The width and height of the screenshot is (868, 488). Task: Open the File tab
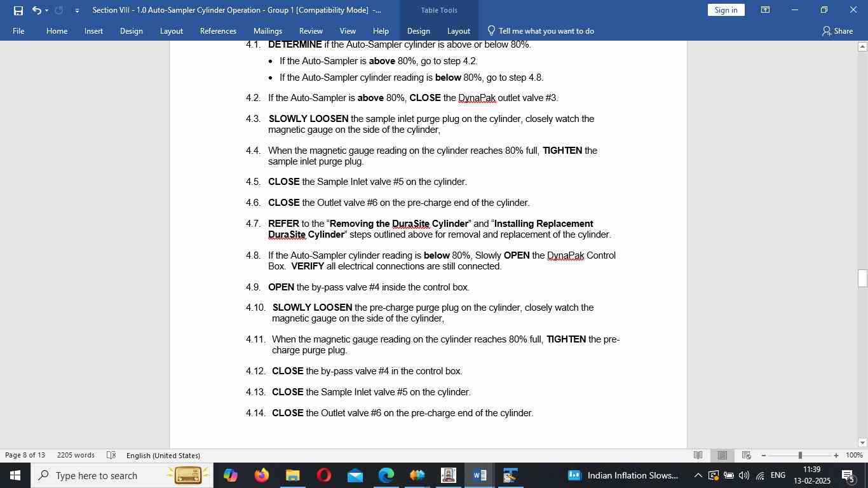(x=18, y=30)
